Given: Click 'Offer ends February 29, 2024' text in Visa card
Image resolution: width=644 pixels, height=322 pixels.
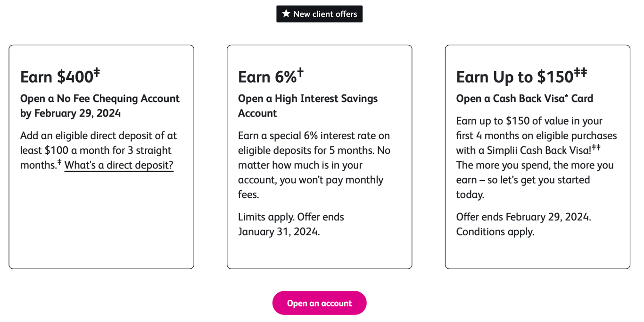Looking at the screenshot, I should coord(523,217).
